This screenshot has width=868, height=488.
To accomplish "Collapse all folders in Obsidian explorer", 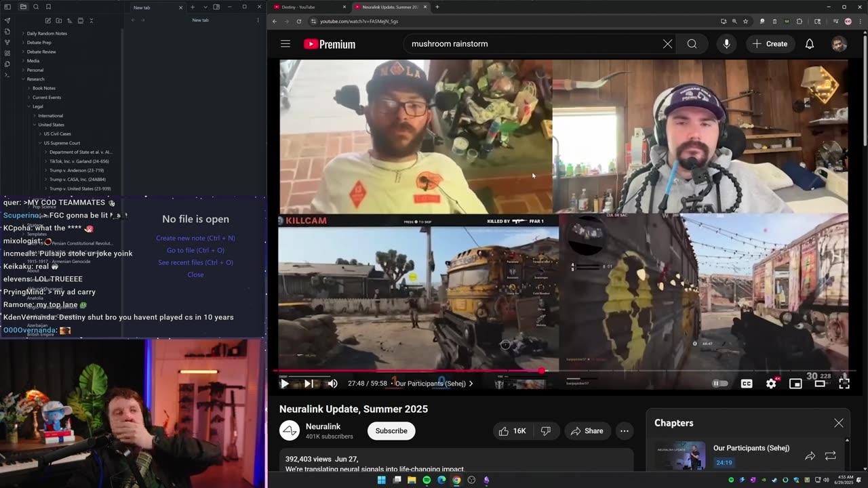I will tap(92, 20).
